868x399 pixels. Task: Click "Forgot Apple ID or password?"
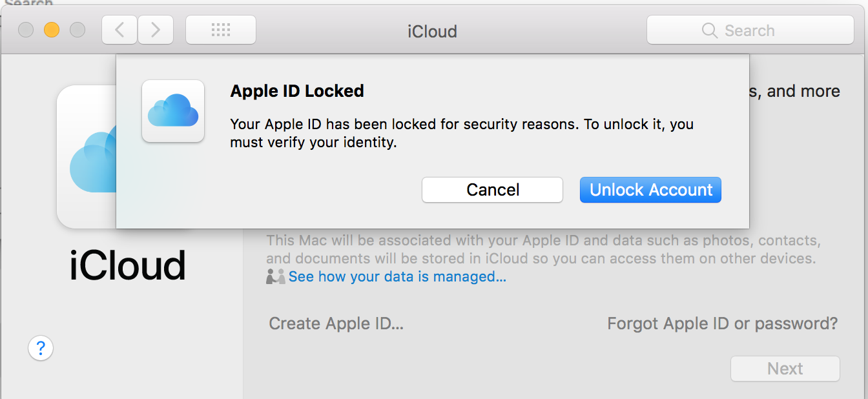[722, 323]
